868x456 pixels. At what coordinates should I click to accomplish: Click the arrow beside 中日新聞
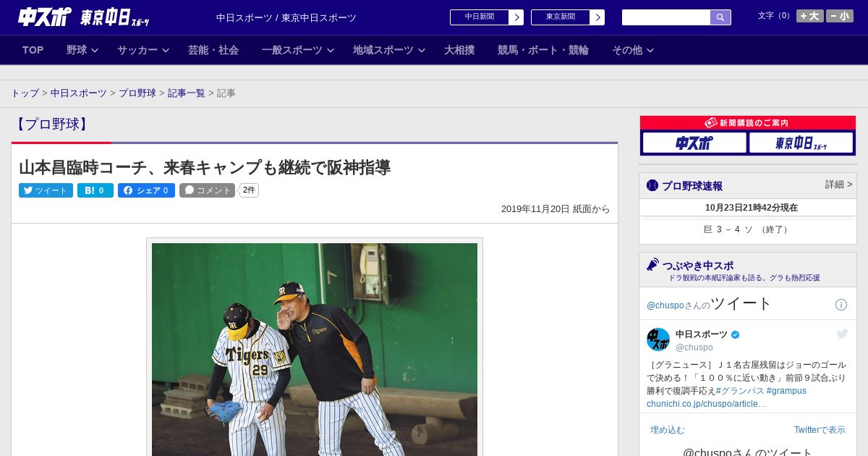click(x=516, y=17)
